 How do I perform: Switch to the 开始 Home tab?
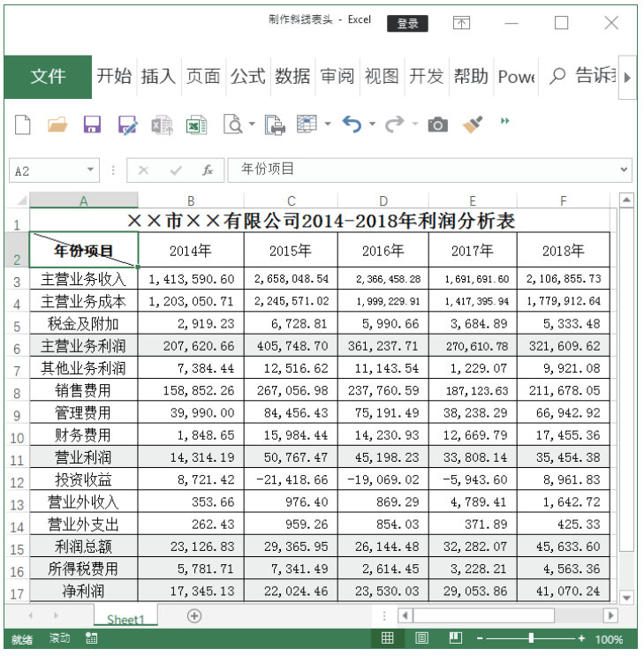(x=114, y=77)
